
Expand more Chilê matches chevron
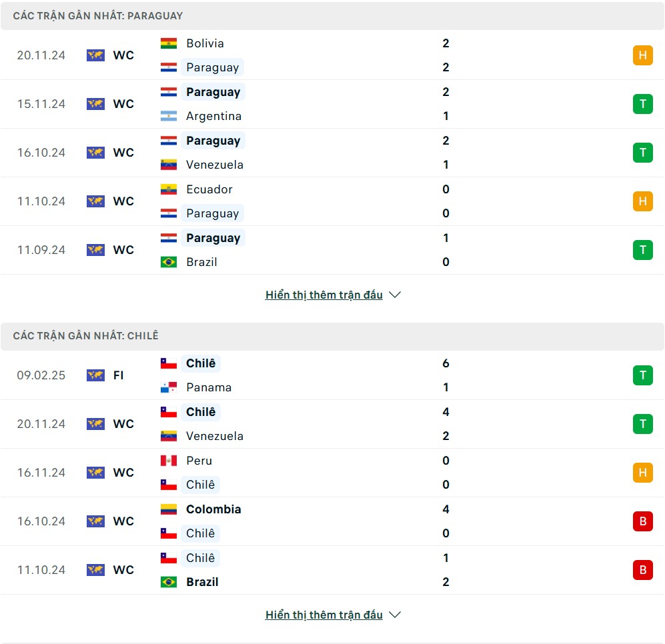pos(395,615)
